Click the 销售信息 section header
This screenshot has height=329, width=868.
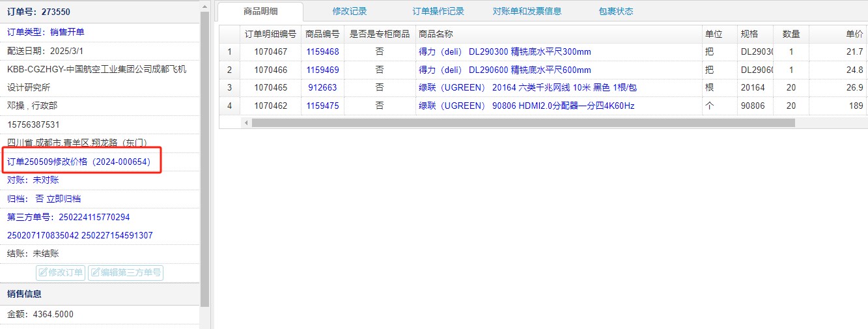100,294
